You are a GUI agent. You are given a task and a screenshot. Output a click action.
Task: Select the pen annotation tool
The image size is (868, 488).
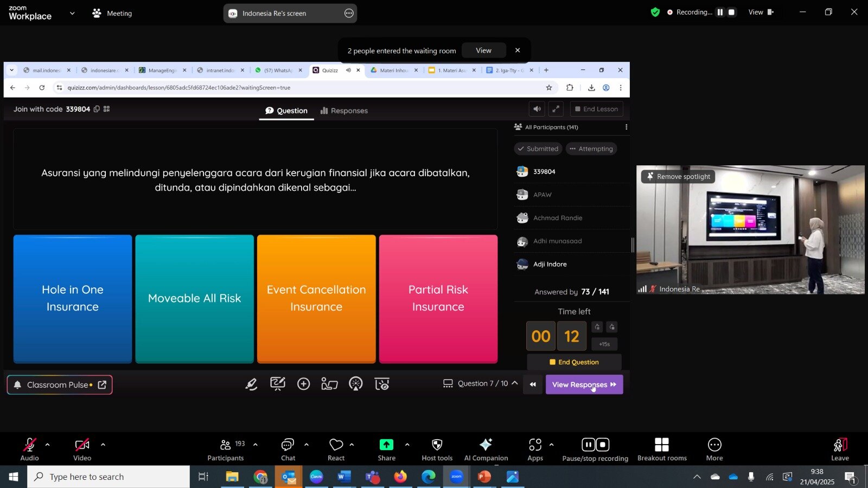coord(251,384)
